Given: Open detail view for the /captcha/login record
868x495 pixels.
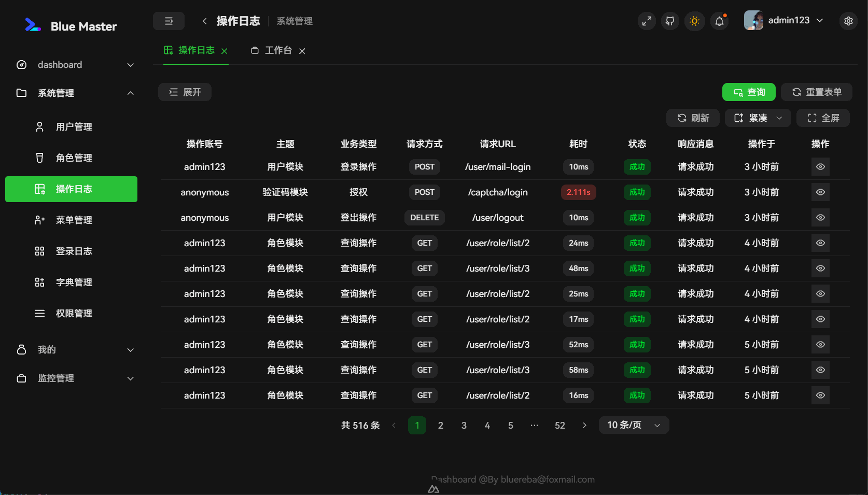Looking at the screenshot, I should (820, 192).
